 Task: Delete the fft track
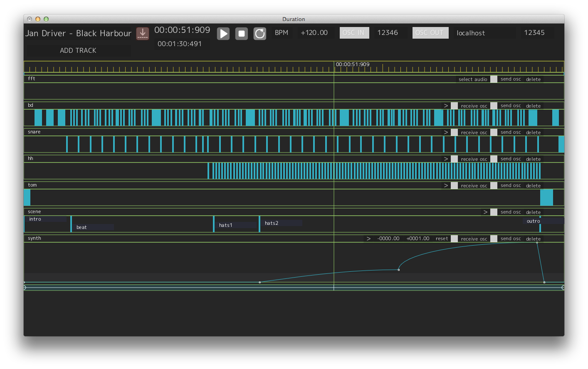click(534, 79)
